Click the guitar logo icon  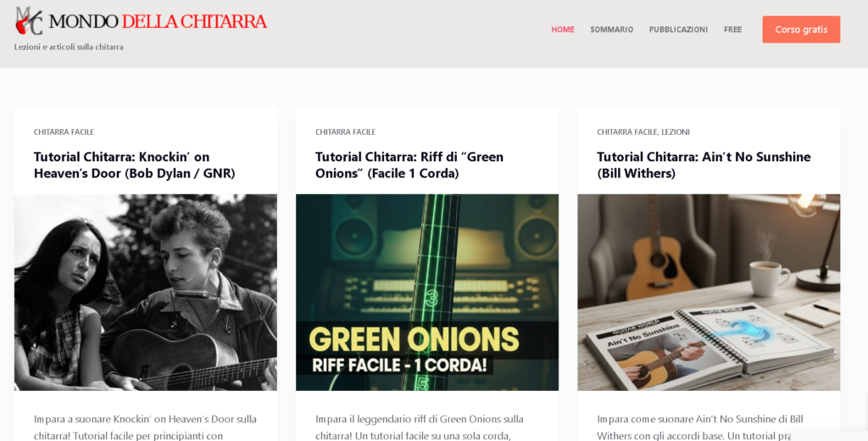pyautogui.click(x=29, y=21)
